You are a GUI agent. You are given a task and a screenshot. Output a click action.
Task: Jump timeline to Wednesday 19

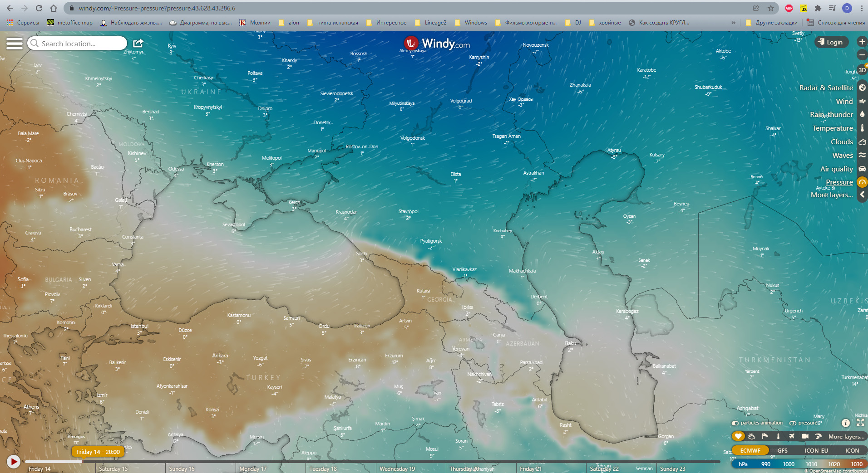tap(397, 468)
